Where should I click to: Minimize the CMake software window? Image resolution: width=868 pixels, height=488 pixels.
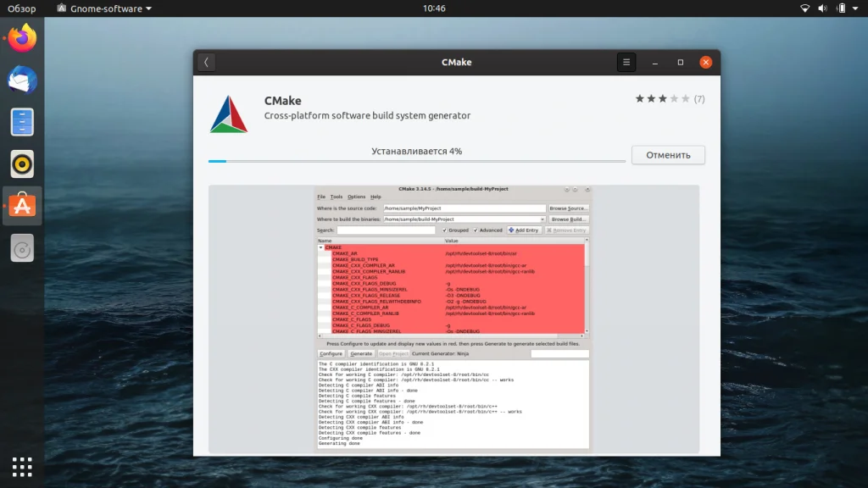click(655, 63)
